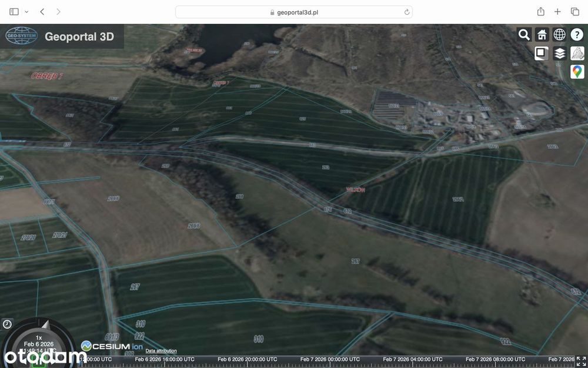Enter fullscreen with the expand arrows
Screen dimensions: 588x368
581,360
